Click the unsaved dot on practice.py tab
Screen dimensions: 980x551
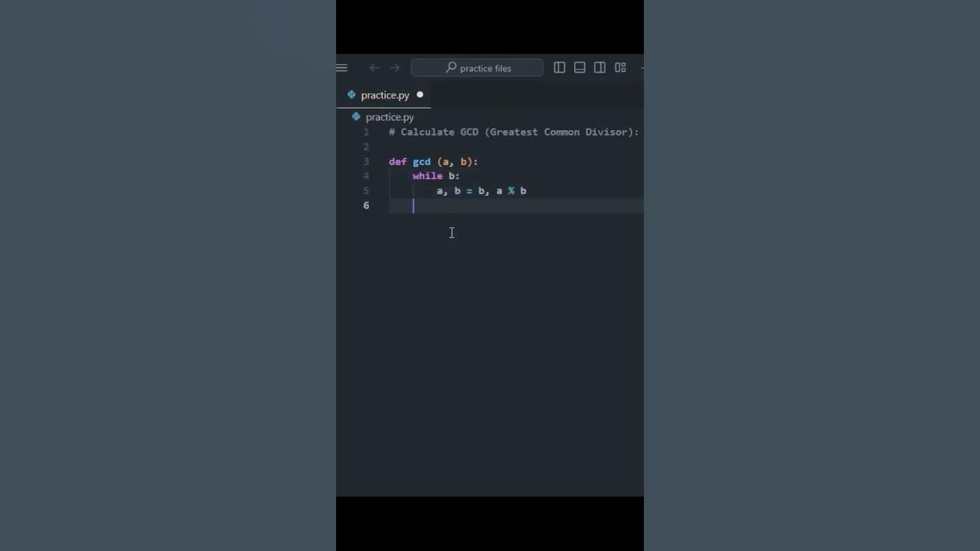[x=420, y=95]
